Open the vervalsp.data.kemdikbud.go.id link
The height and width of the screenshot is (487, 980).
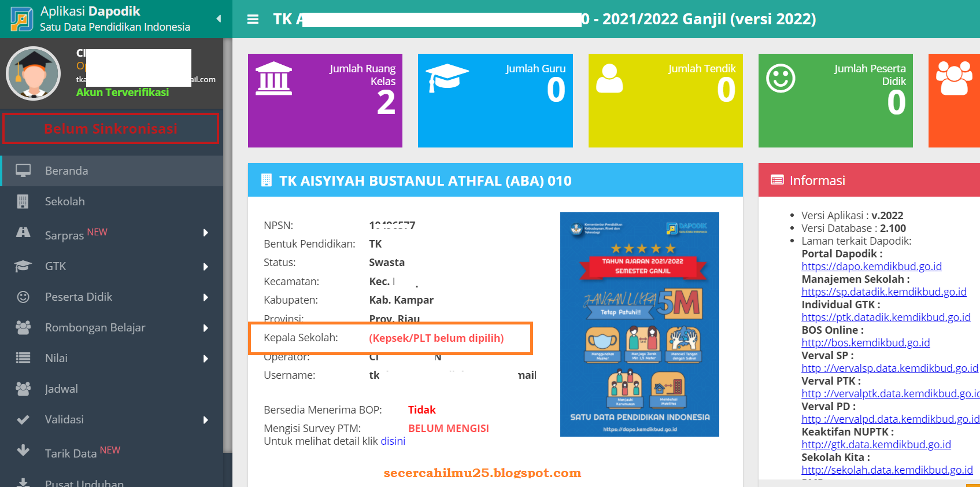890,368
